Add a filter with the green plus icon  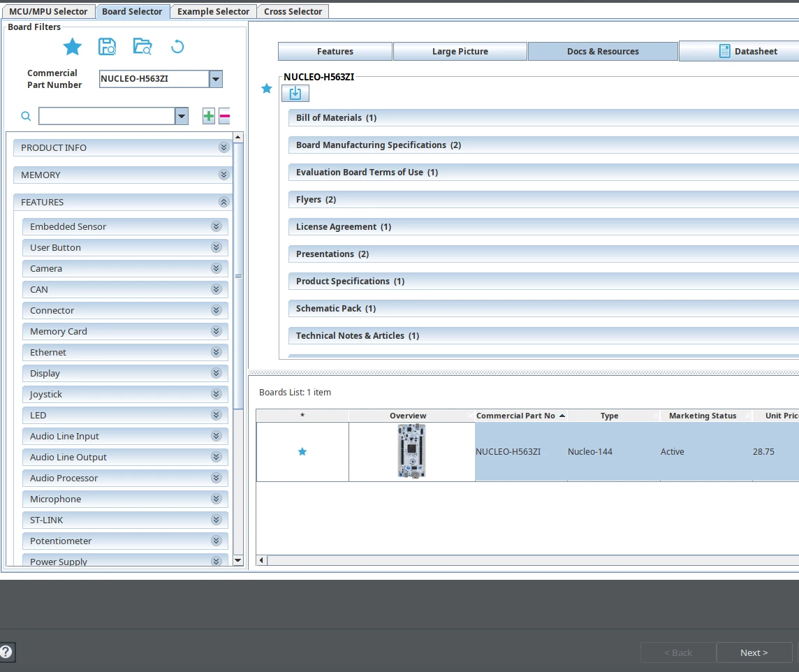[x=208, y=116]
